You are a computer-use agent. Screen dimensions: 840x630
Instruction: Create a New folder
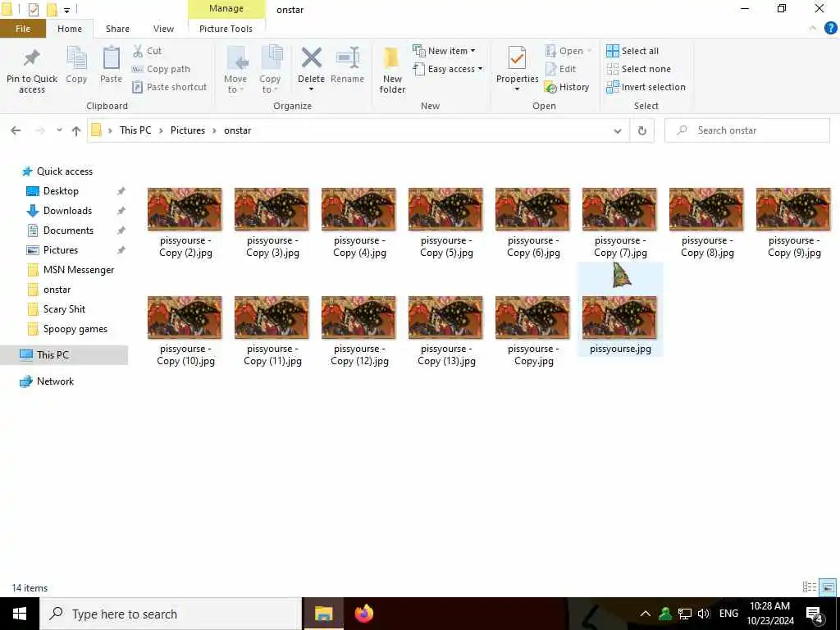392,70
